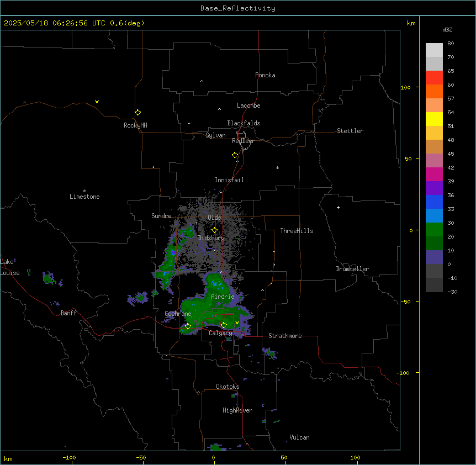The height and width of the screenshot is (465, 476).
Task: Pick the red 60-65 dBZ legend swatch
Action: tap(434, 77)
